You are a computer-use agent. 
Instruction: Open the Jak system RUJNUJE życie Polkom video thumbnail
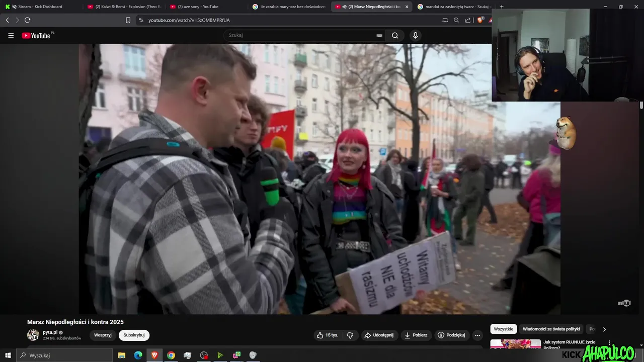pyautogui.click(x=516, y=344)
